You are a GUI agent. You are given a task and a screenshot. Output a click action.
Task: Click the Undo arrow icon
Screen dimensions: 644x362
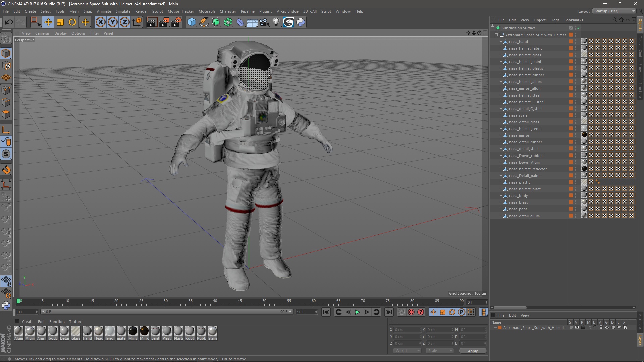tap(9, 22)
